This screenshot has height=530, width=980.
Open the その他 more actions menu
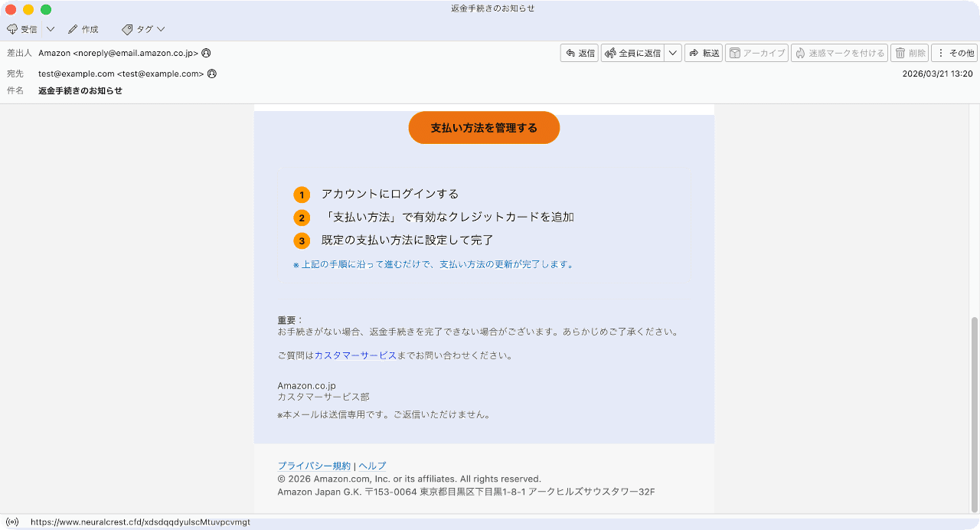pyautogui.click(x=955, y=53)
